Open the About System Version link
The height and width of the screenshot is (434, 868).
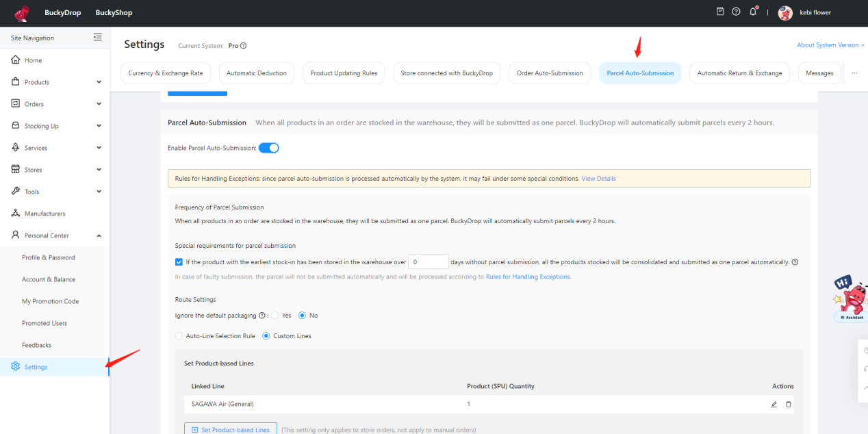830,45
